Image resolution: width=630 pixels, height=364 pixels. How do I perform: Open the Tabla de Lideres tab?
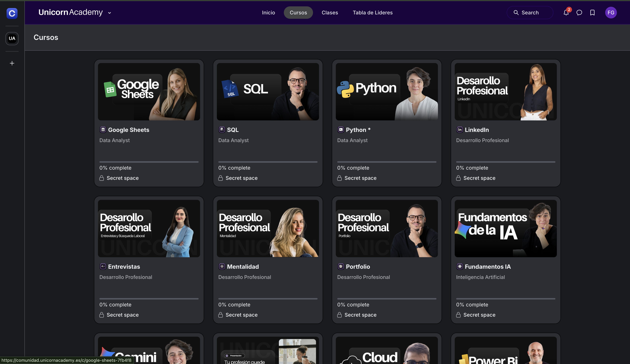(x=372, y=13)
